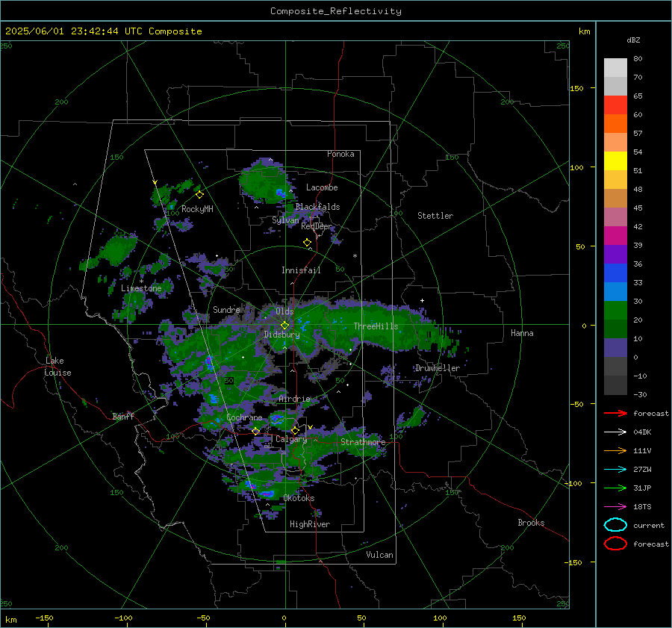Click the Olds city label

(284, 311)
